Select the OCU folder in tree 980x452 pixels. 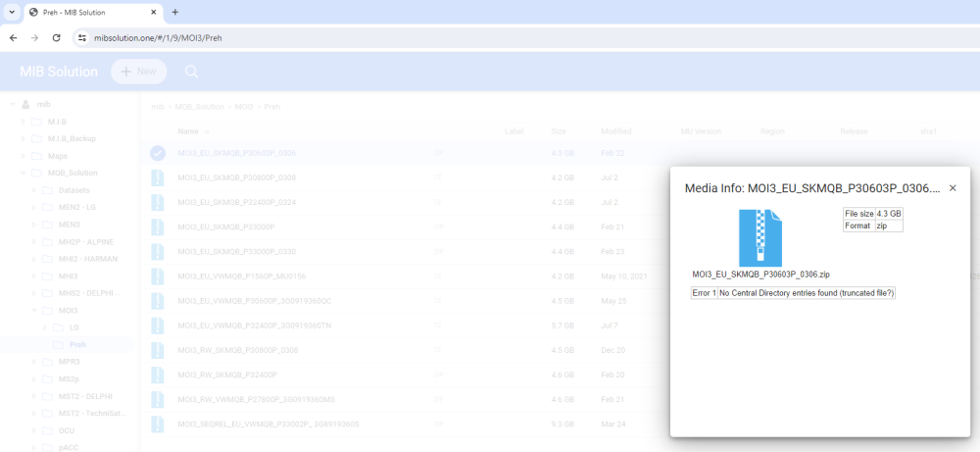(x=67, y=430)
